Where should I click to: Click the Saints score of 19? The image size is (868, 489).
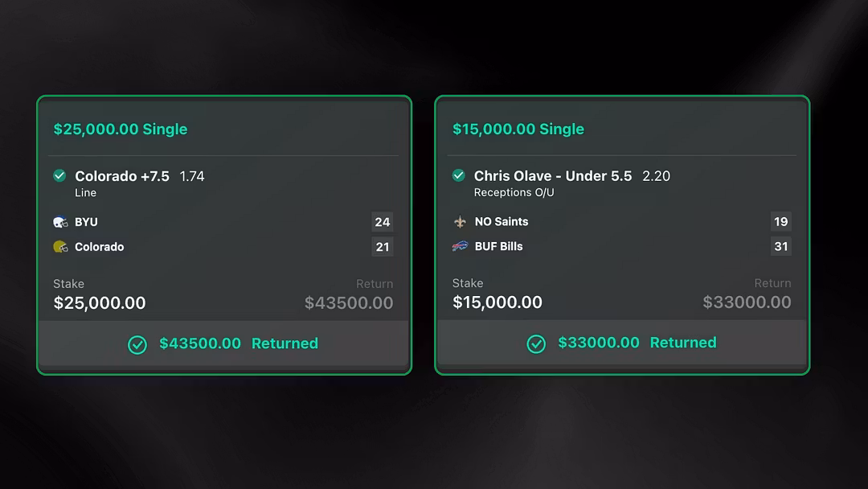point(781,221)
